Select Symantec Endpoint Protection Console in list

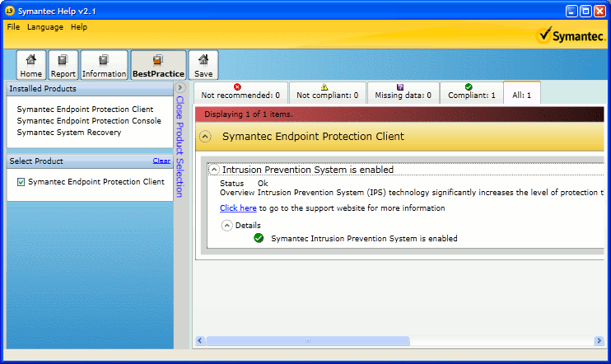(x=89, y=121)
